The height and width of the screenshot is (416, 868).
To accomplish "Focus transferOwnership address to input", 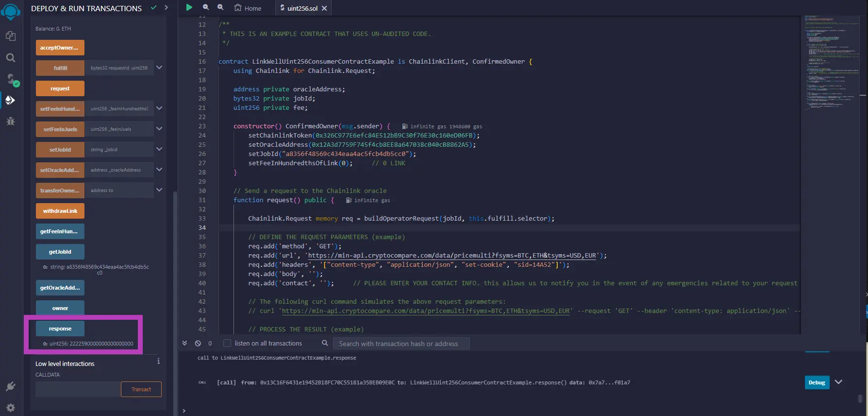I will tap(119, 191).
